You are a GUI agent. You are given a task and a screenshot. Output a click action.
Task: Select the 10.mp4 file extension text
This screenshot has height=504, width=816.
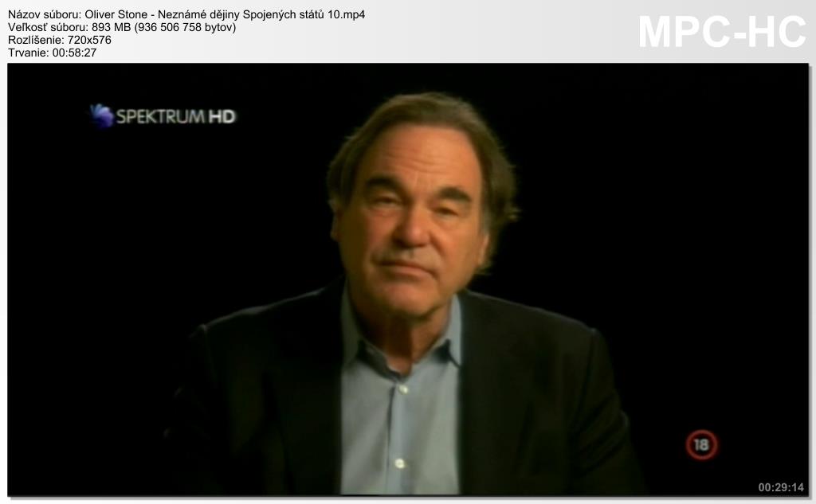[x=346, y=14]
